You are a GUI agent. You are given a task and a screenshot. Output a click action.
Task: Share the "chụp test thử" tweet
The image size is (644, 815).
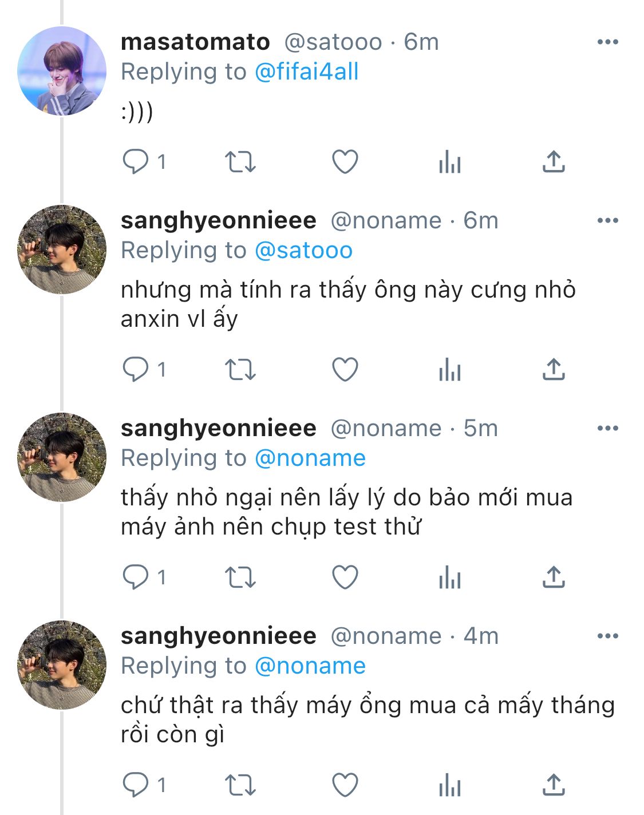coord(554,577)
